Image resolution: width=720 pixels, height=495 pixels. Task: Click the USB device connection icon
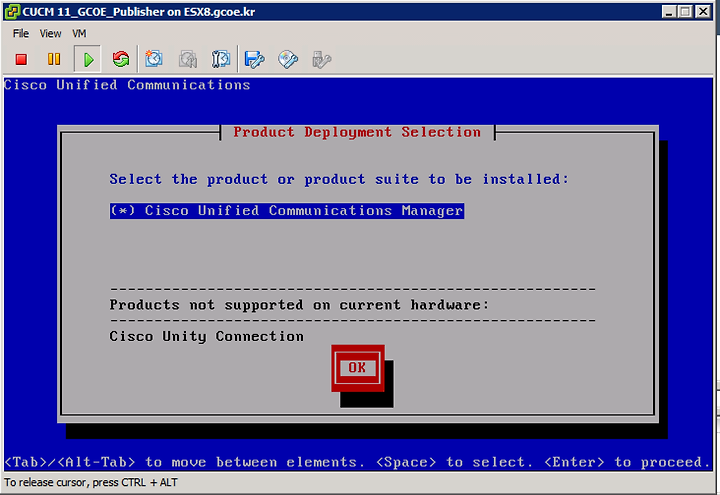(321, 59)
